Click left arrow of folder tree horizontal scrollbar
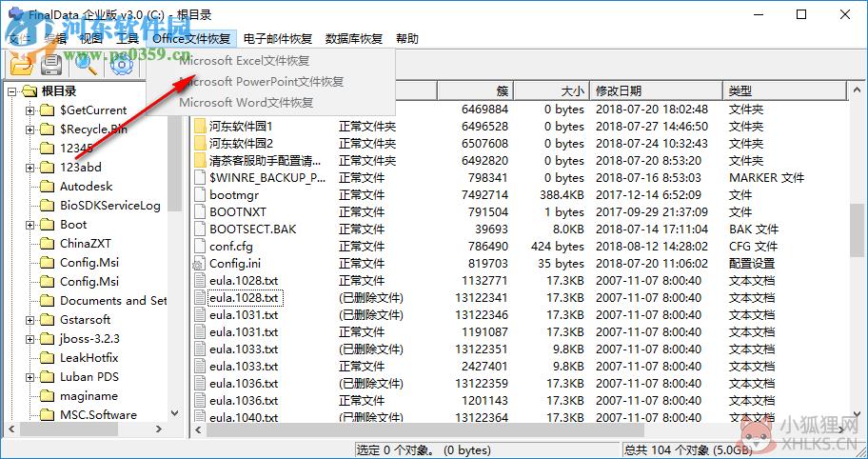Viewport: 868px width, 459px height. click(x=12, y=429)
